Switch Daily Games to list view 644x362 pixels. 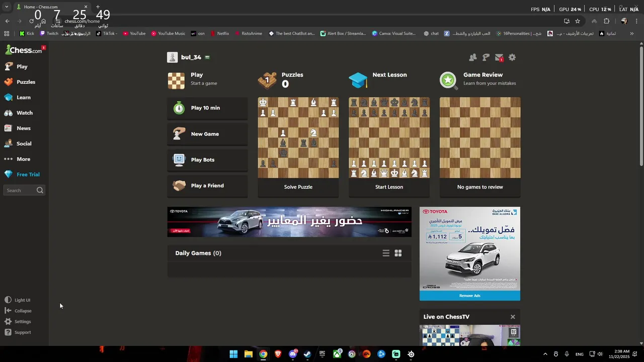tap(386, 253)
